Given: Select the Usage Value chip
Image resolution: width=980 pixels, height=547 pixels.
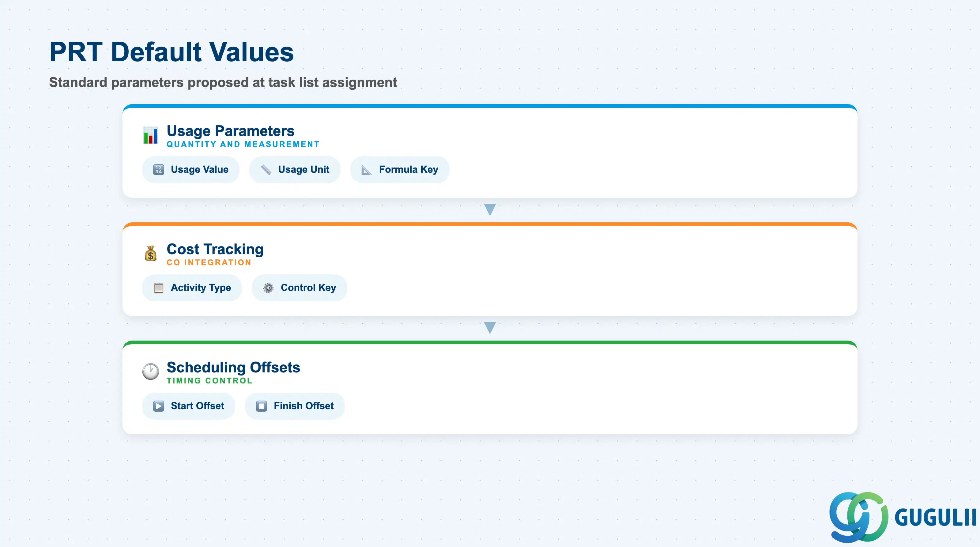Looking at the screenshot, I should click(x=190, y=170).
